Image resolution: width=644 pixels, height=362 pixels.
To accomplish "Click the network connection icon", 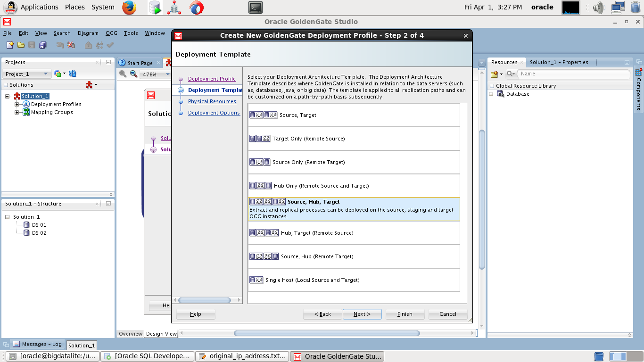I will tap(618, 7).
